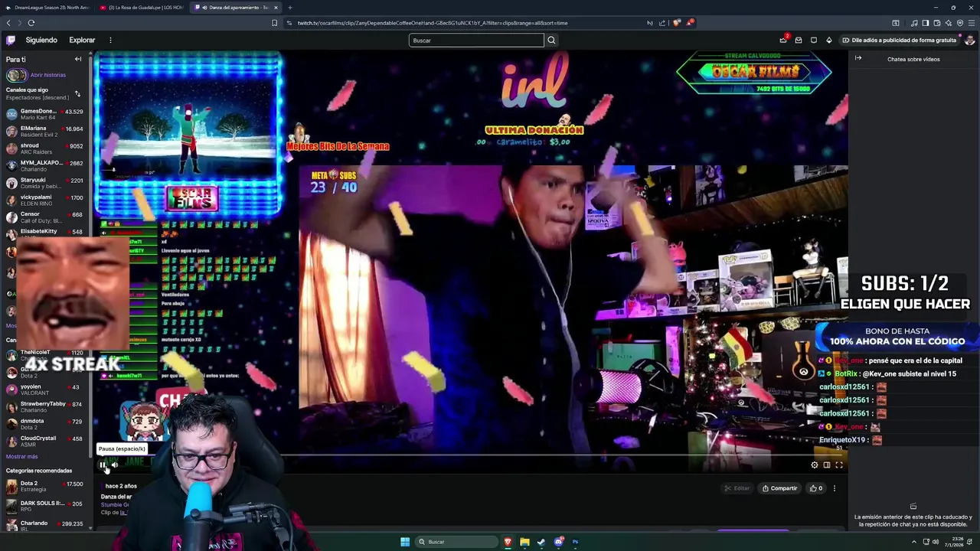This screenshot has width=980, height=551.
Task: Open Brave Leo AI sparkle icon
Action: [x=948, y=23]
